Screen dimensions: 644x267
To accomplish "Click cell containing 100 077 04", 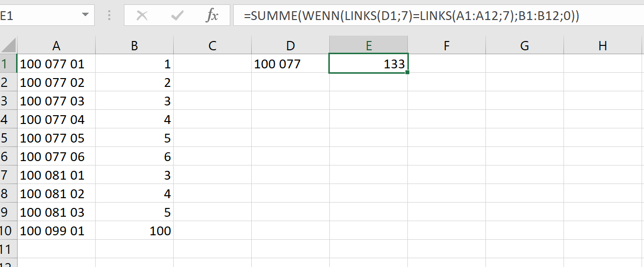I will [57, 120].
